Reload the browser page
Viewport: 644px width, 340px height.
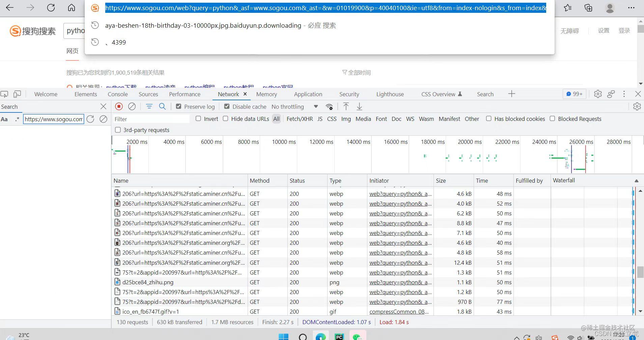pyautogui.click(x=51, y=8)
